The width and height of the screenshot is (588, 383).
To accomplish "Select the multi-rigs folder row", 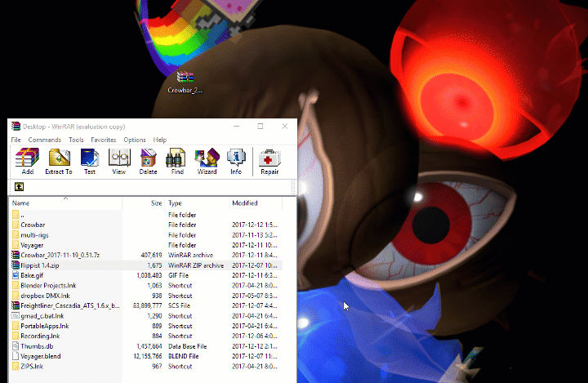I will [145, 235].
